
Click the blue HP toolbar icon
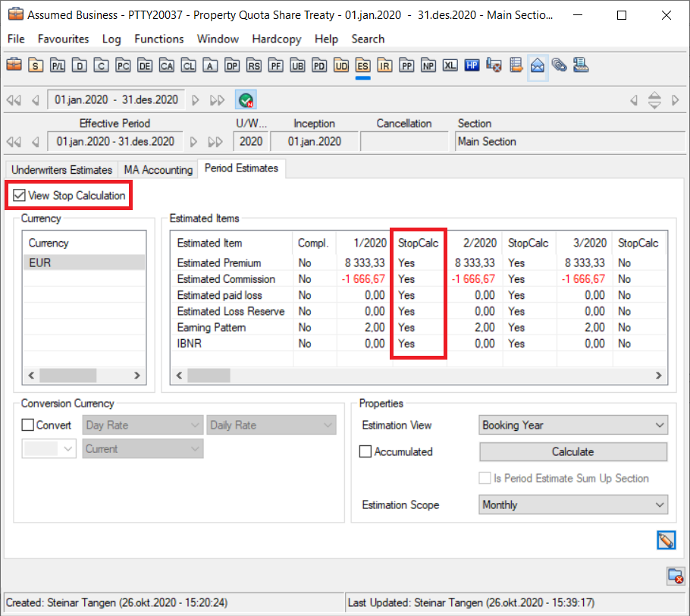(x=472, y=66)
